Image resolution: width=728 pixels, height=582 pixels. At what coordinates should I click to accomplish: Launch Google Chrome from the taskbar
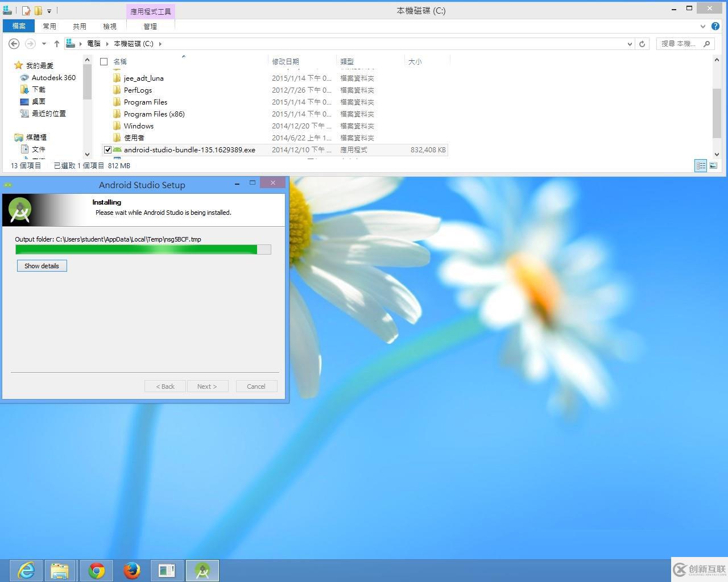pyautogui.click(x=96, y=570)
